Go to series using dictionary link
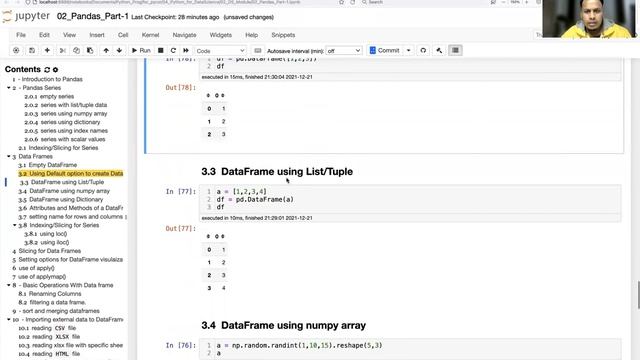 pos(70,122)
